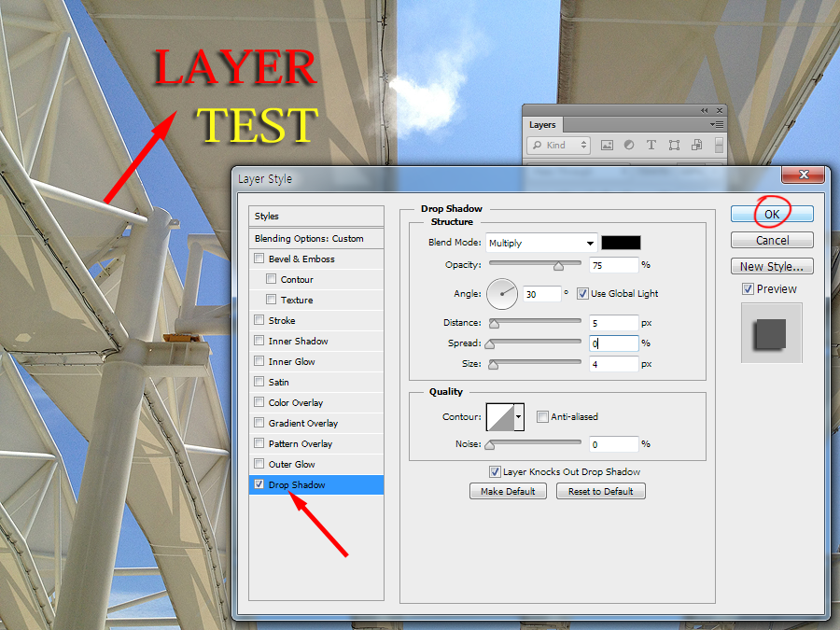Click the New Style... button

tap(772, 266)
